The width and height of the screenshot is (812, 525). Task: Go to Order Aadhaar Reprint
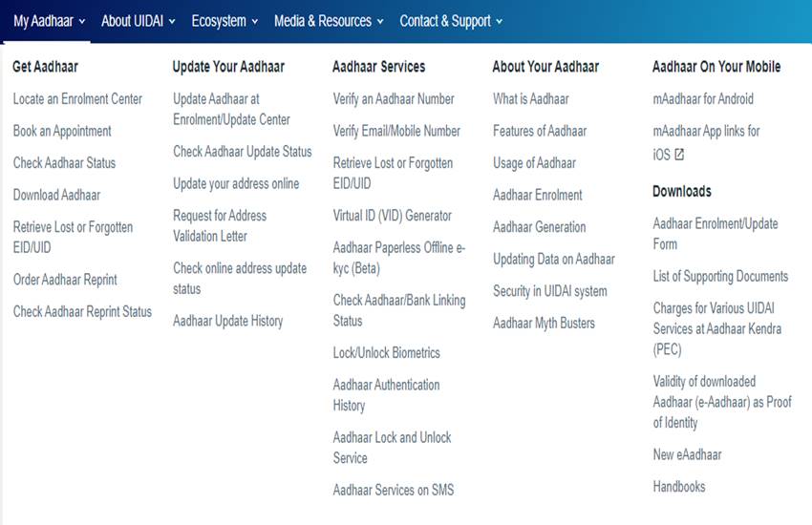click(65, 280)
